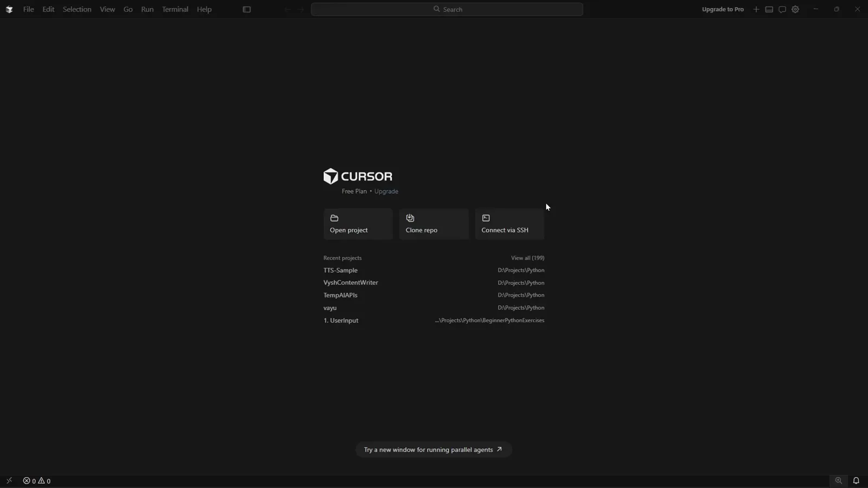
Task: Restore down the Cursor window
Action: (837, 9)
